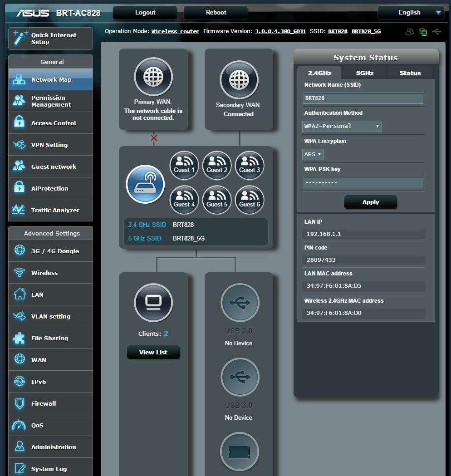Viewport: 451px width, 476px height.
Task: Switch to the 2.4GHz tab
Action: [319, 73]
